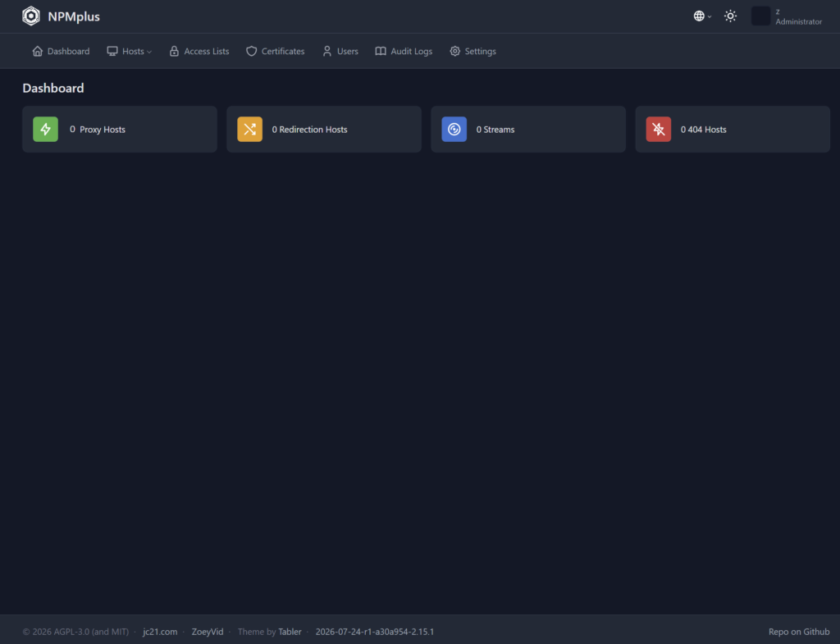
Task: Open the 0 Redirection Hosts card
Action: (x=324, y=129)
